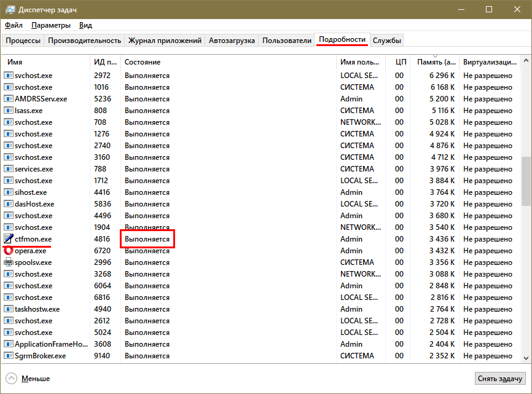Switch to the Производительность tab
Image resolution: width=532 pixels, height=394 pixels.
84,41
